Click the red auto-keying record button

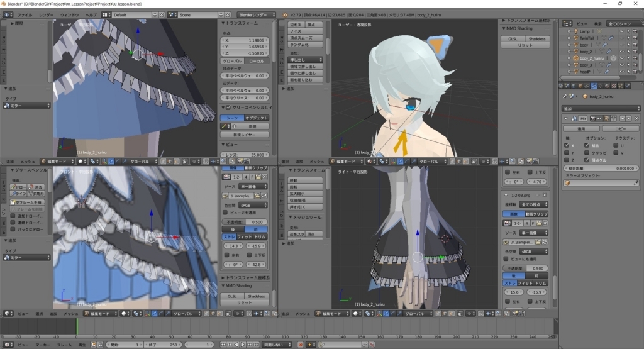(300, 345)
